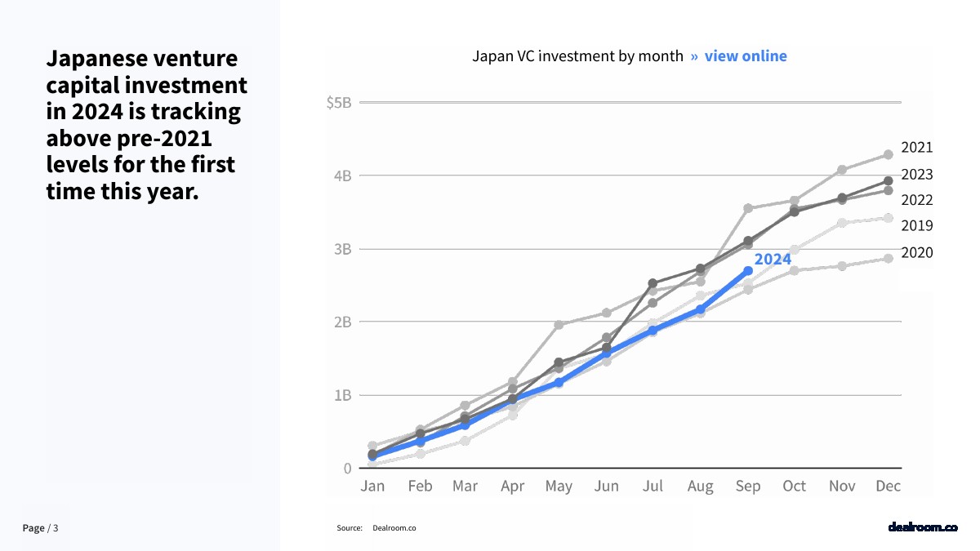Viewport: 980px width, 551px height.
Task: Click the blue 2024 series label
Action: [x=772, y=259]
